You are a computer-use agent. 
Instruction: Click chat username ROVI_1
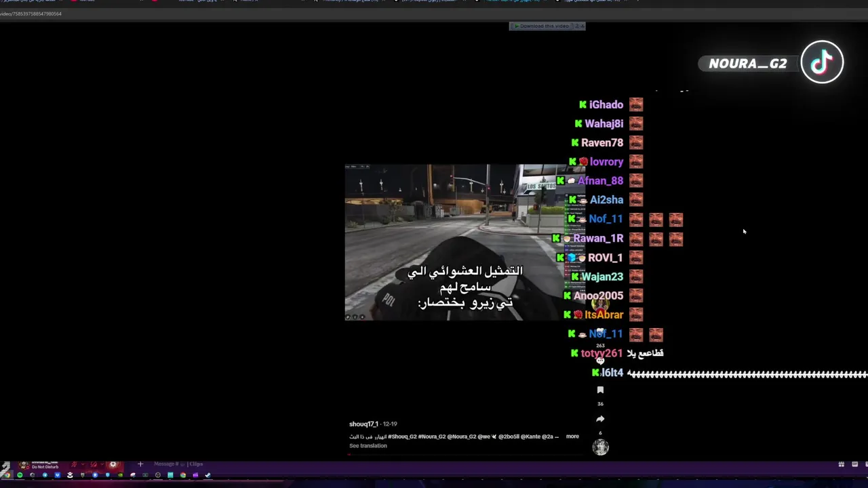(x=605, y=258)
